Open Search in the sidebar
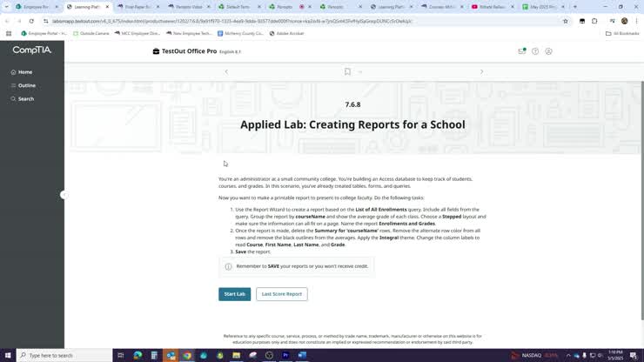 (26, 98)
